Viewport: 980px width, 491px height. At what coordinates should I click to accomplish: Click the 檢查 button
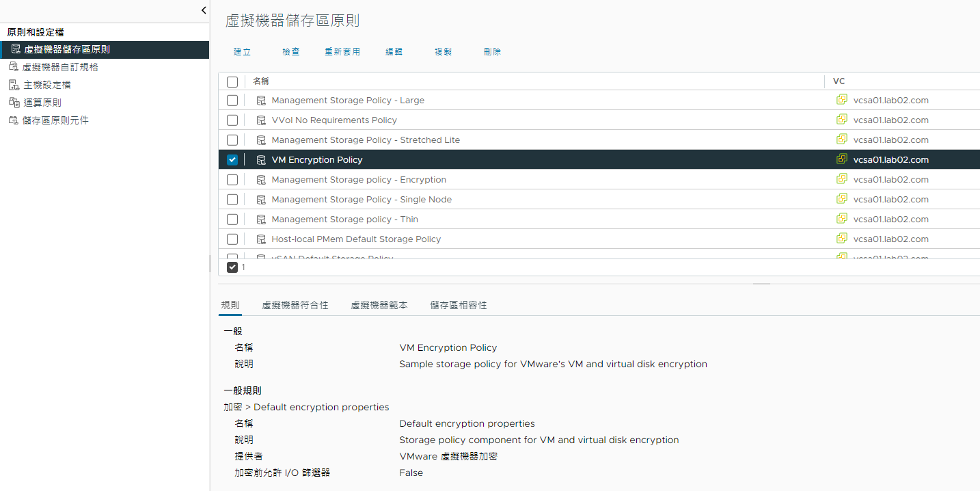(x=291, y=52)
